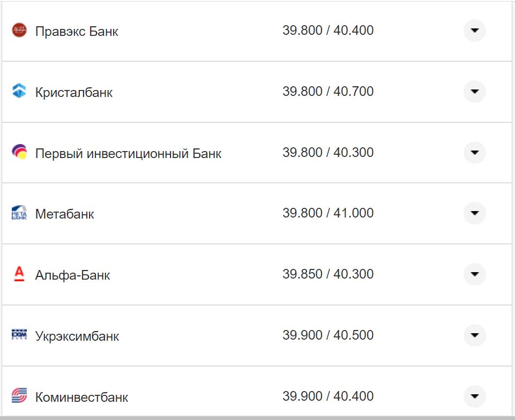Select the 39.800 / 40.700 rate for Кристалбанк
Screen dimensions: 515x420
[x=329, y=91]
